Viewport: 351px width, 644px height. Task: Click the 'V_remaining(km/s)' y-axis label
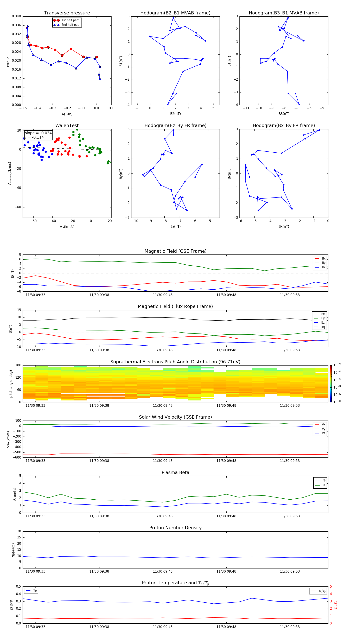click(10, 173)
